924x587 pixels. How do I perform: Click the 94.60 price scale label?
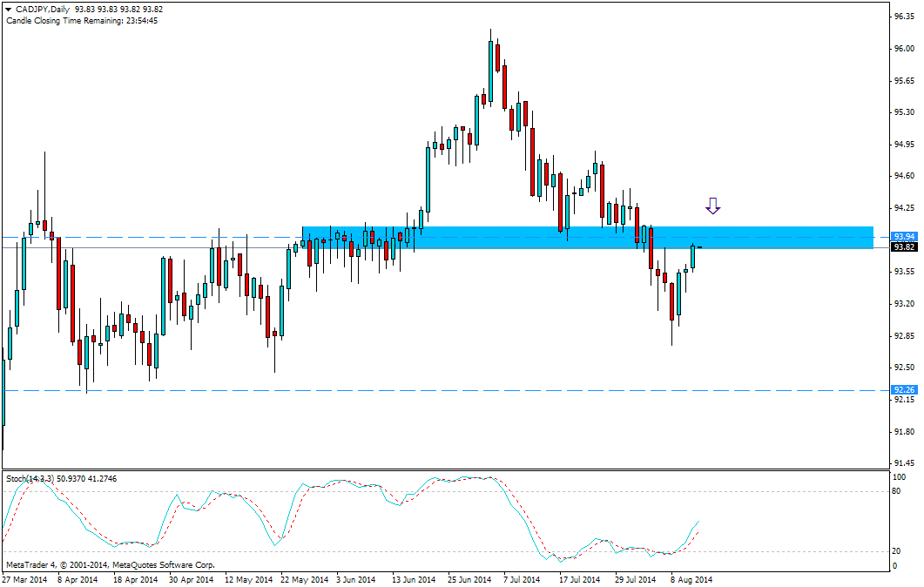pos(905,176)
